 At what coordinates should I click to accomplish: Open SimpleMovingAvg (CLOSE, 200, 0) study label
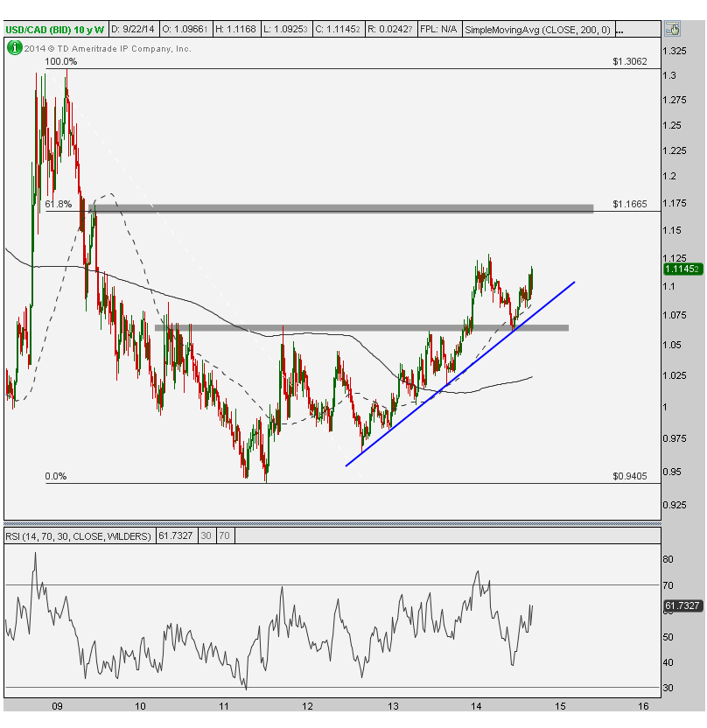[x=537, y=30]
